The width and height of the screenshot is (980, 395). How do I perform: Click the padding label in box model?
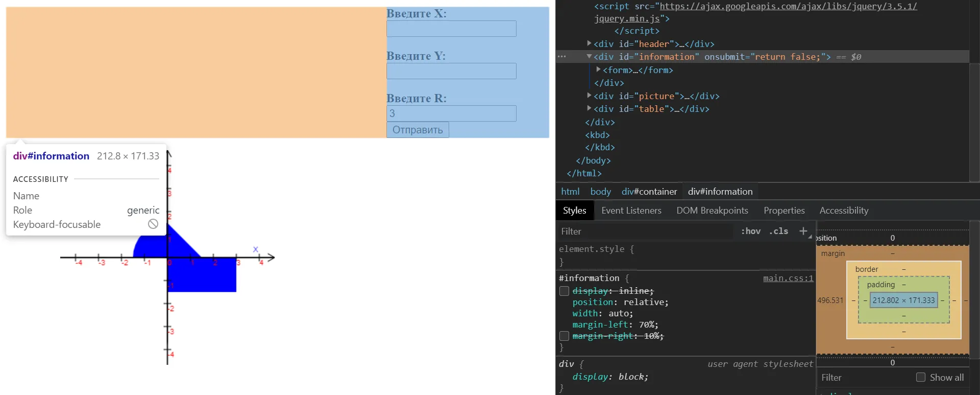881,285
